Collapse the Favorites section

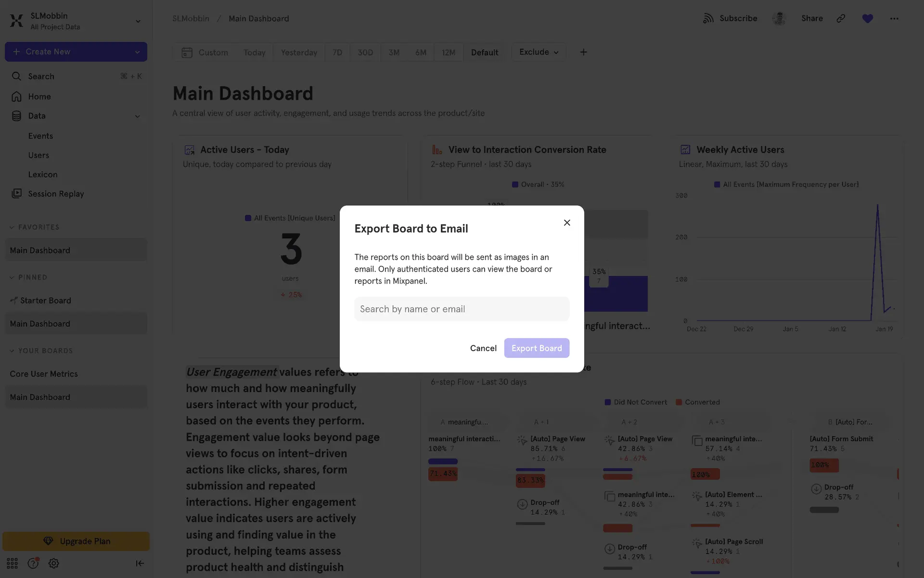point(12,227)
